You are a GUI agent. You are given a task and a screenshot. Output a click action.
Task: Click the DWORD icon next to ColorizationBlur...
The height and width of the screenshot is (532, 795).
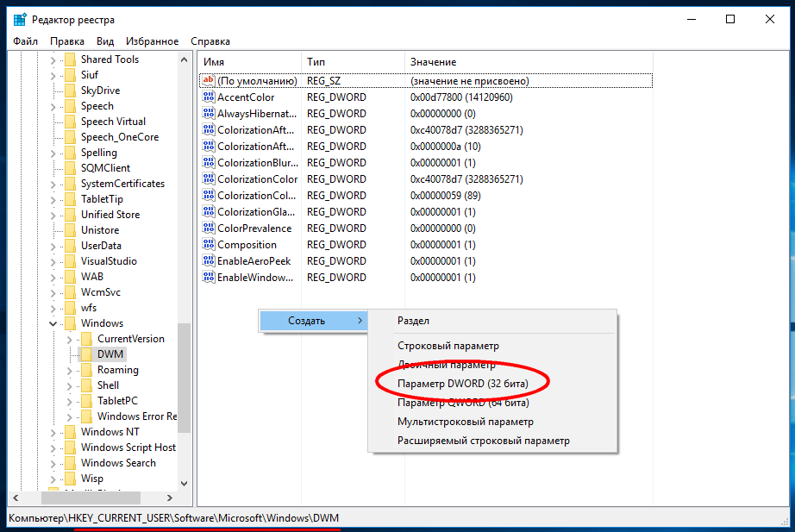(209, 162)
